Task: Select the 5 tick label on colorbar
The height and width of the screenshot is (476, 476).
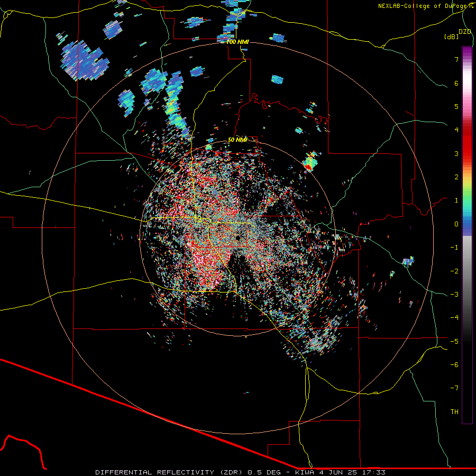Action: pos(456,106)
